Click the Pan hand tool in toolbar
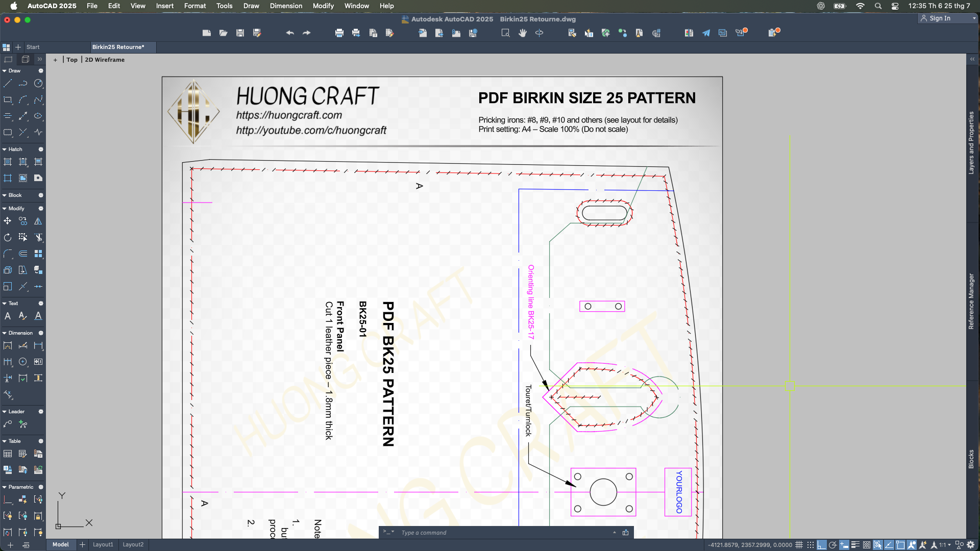 pos(522,33)
